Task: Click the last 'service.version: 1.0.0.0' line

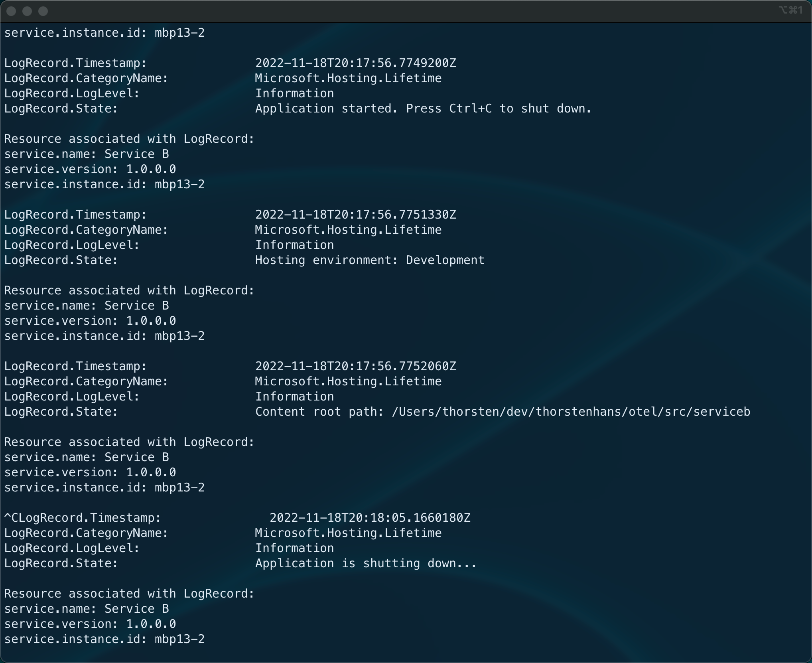Action: coord(90,624)
